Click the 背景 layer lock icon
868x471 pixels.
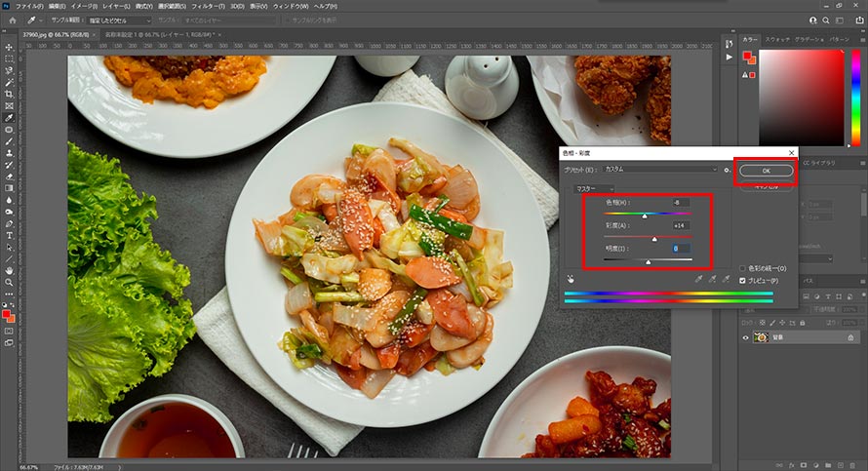pos(850,337)
